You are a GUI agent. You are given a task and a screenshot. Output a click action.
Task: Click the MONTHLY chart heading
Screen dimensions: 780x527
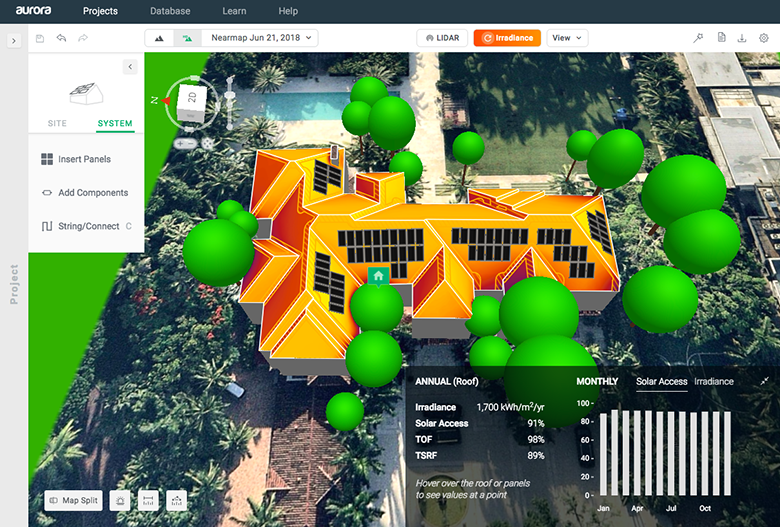coord(597,382)
